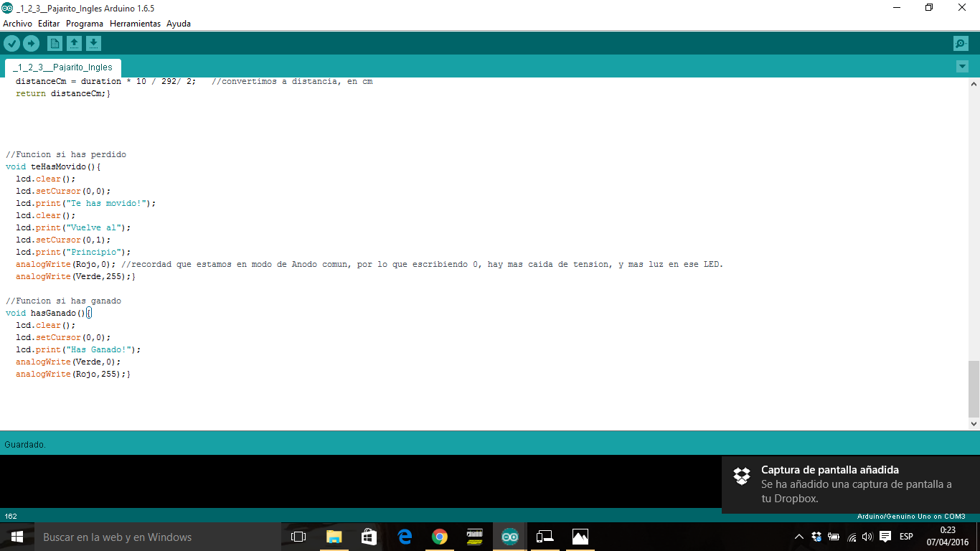
Task: Open the device connect taskbar icon
Action: point(545,537)
